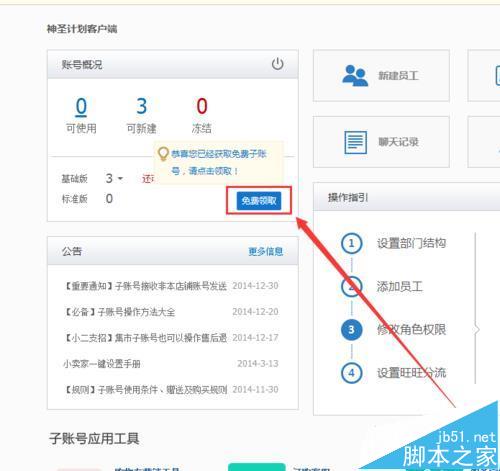
Task: Open 【规则】子账号使用条件 notice
Action: pos(145,389)
